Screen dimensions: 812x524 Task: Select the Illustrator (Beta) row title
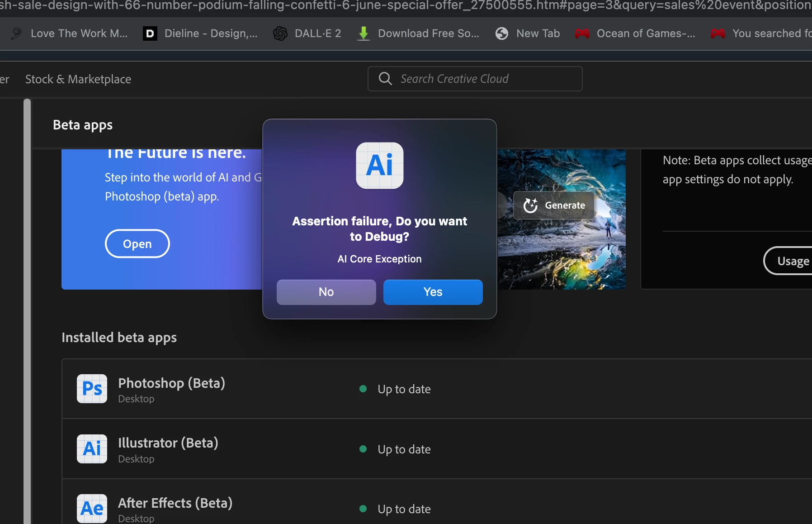[x=168, y=443]
